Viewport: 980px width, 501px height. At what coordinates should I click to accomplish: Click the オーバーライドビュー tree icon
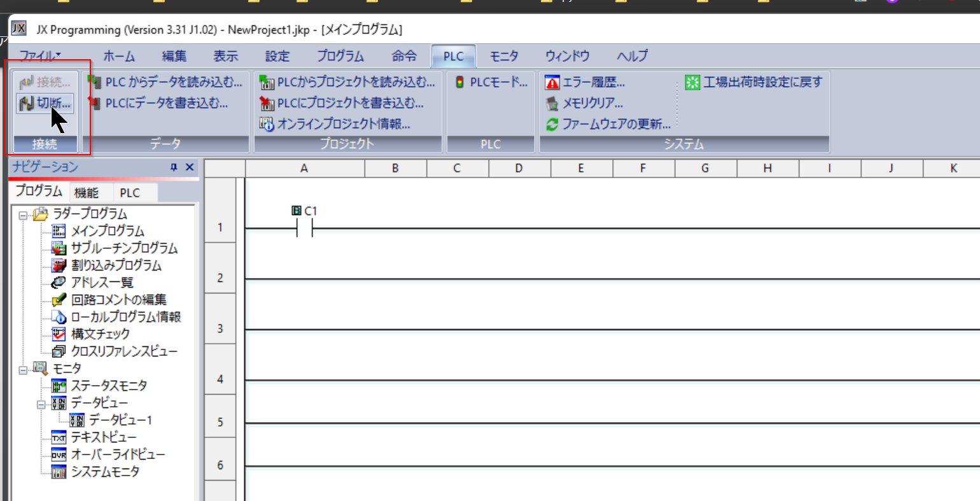click(59, 454)
